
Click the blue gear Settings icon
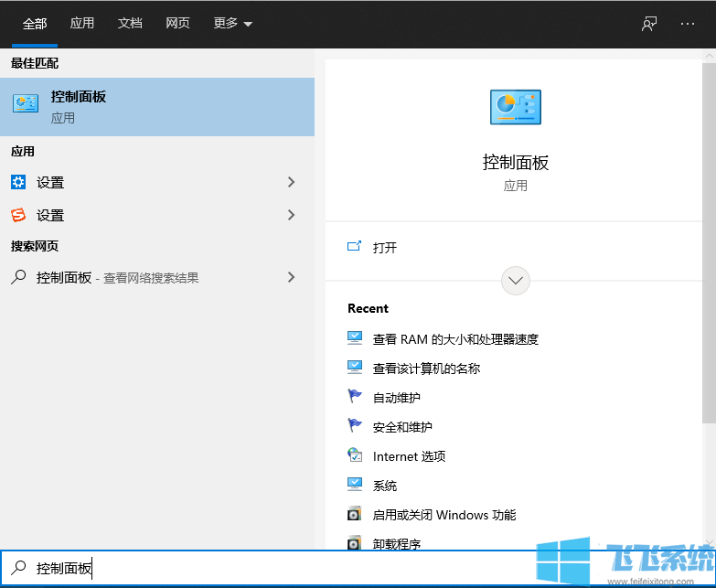click(18, 182)
